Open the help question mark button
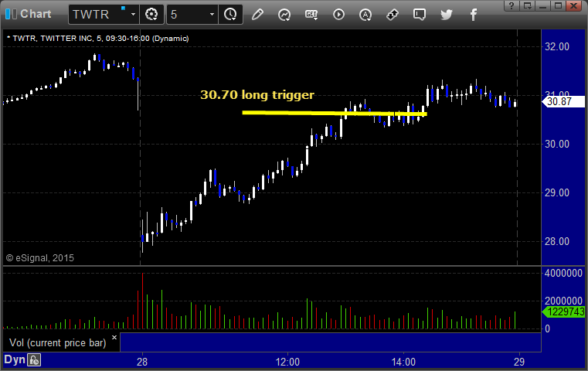 [512, 5]
